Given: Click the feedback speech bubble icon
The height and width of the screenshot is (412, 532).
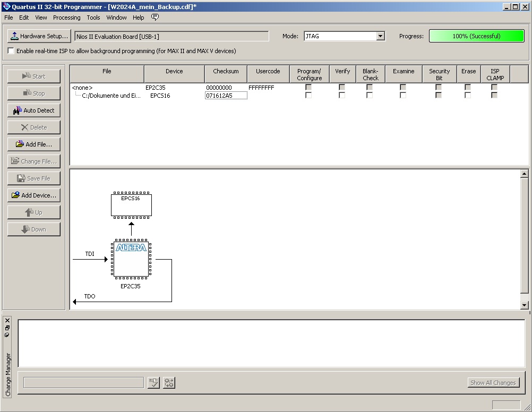Looking at the screenshot, I should (x=155, y=18).
